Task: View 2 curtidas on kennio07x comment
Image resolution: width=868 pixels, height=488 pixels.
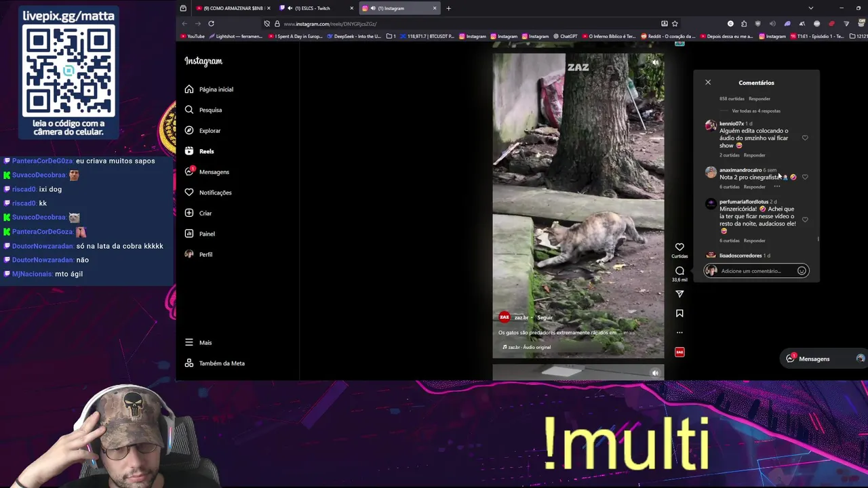Action: (730, 155)
